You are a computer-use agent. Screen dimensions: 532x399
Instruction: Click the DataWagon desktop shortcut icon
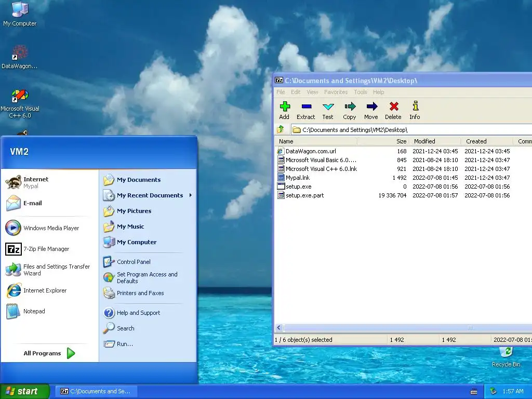(20, 57)
